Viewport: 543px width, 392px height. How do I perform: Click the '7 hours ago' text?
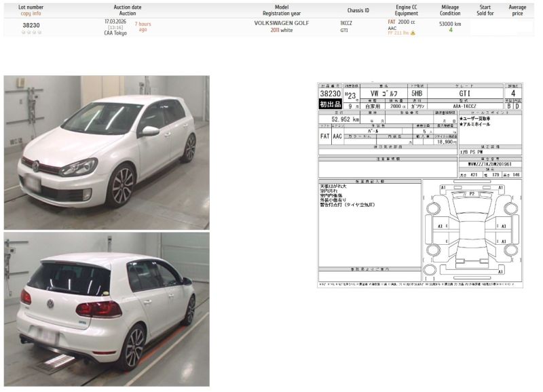[143, 26]
